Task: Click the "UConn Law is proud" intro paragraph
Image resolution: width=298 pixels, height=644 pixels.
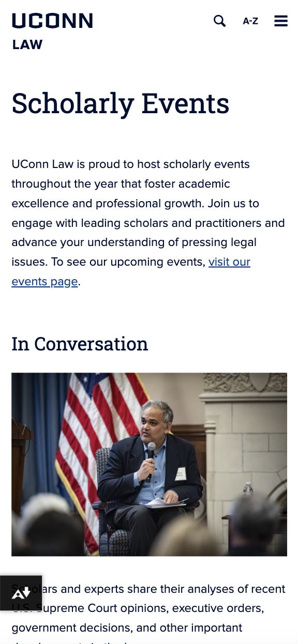Action: (x=148, y=223)
